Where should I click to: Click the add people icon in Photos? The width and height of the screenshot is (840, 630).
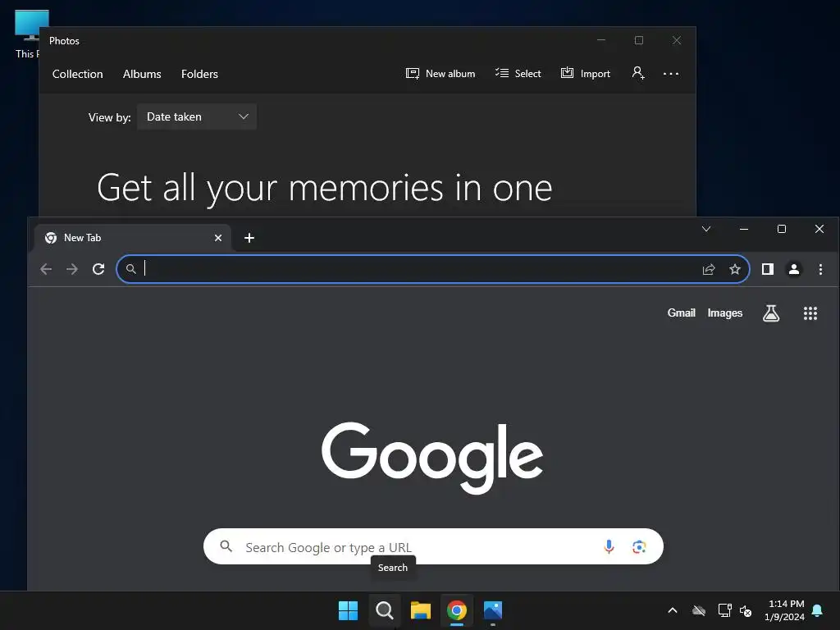[638, 73]
